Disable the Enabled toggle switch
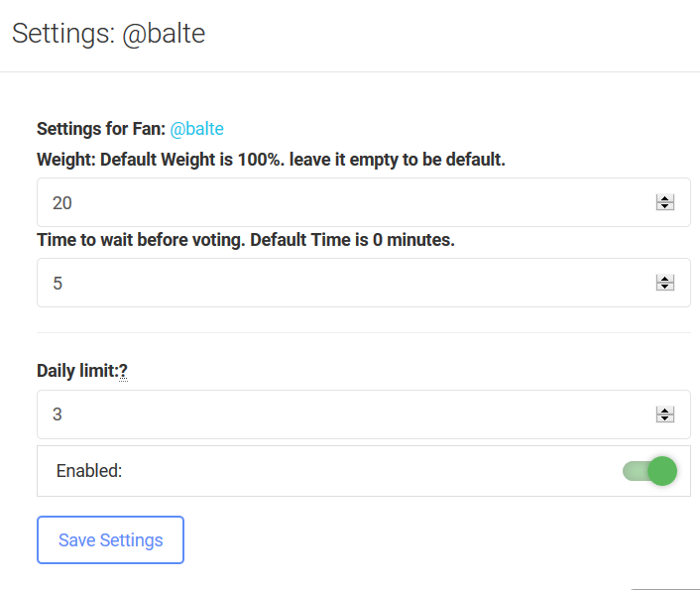Screen dimensions: 700x590 [x=650, y=471]
